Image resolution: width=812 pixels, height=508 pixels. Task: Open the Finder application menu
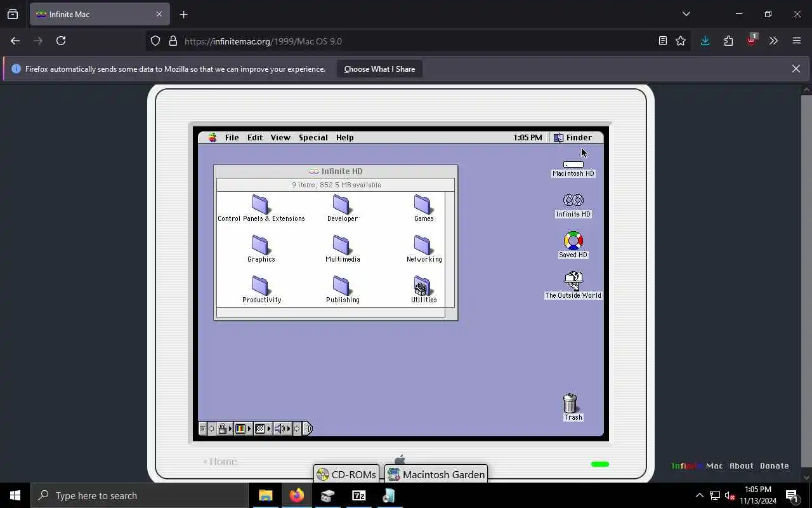coord(573,137)
